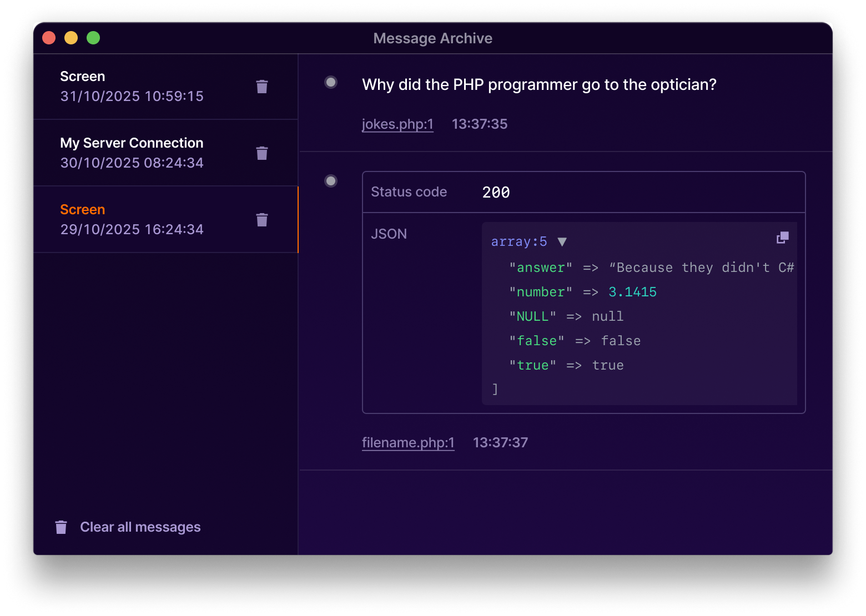Delete the Screen 31/10/2025 archive entry
This screenshot has width=866, height=616.
click(x=262, y=87)
